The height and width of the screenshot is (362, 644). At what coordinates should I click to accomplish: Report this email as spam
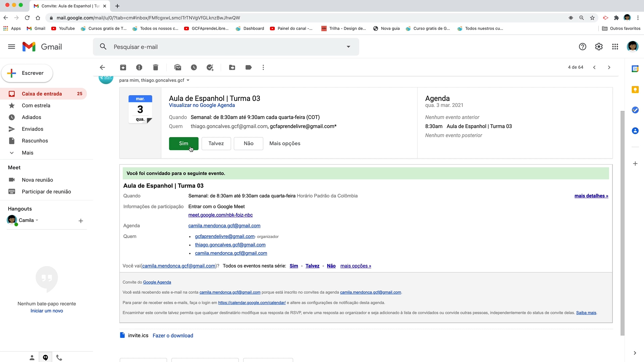pyautogui.click(x=139, y=67)
